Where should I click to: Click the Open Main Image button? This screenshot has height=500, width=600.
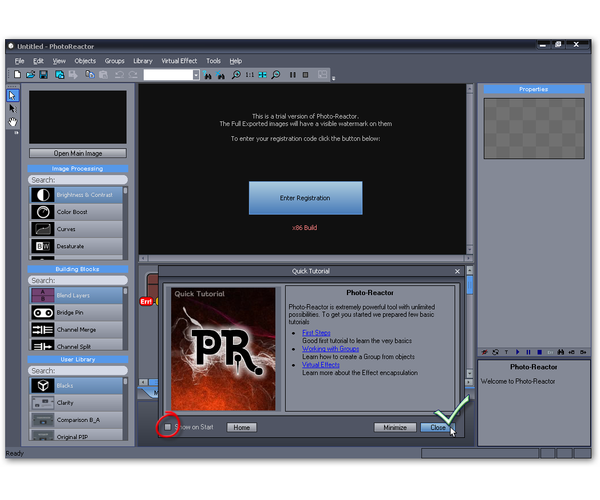click(x=78, y=153)
